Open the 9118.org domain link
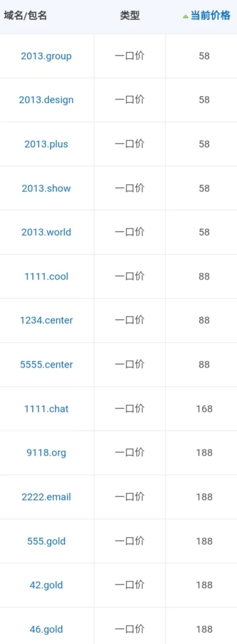The width and height of the screenshot is (237, 644). coord(46,453)
